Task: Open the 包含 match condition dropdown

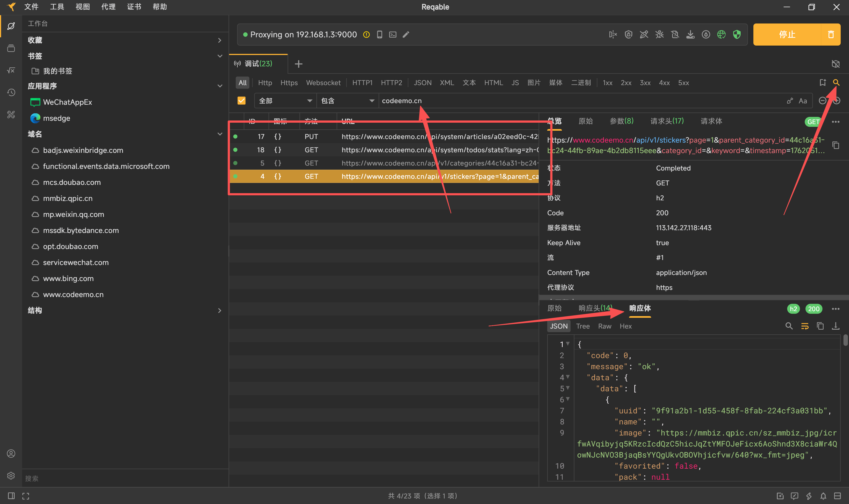Action: coord(347,101)
